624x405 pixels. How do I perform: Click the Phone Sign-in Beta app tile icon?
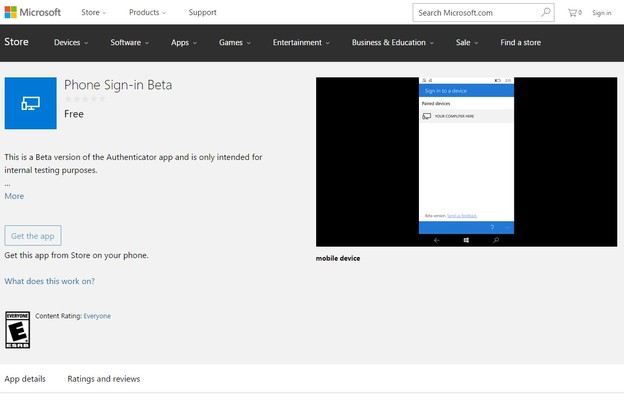(x=30, y=103)
